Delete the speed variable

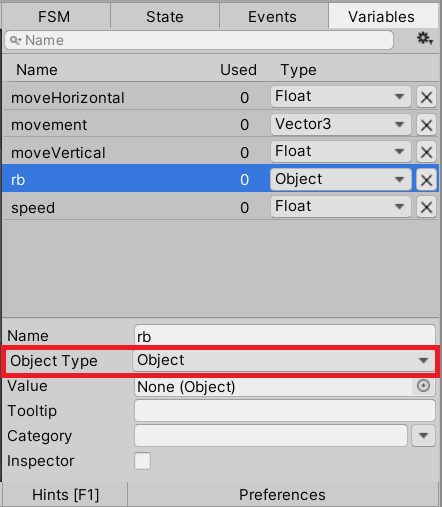(426, 207)
